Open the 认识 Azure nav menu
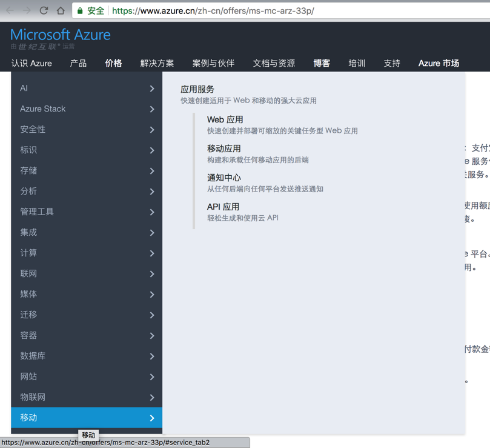 pyautogui.click(x=31, y=63)
